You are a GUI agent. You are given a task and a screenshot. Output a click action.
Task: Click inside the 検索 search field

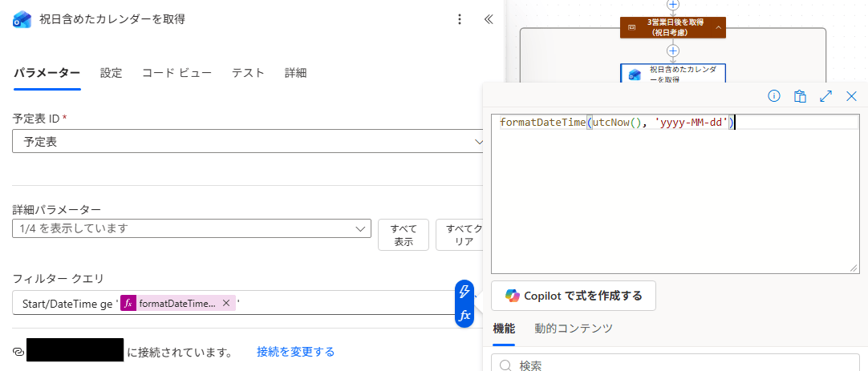tap(682, 365)
